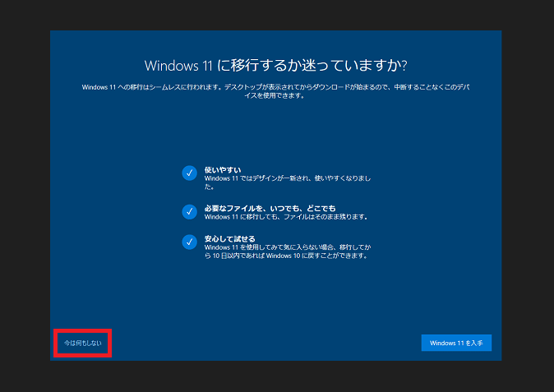Click the text Windows 11 ではデザインが一新され

pyautogui.click(x=288, y=182)
